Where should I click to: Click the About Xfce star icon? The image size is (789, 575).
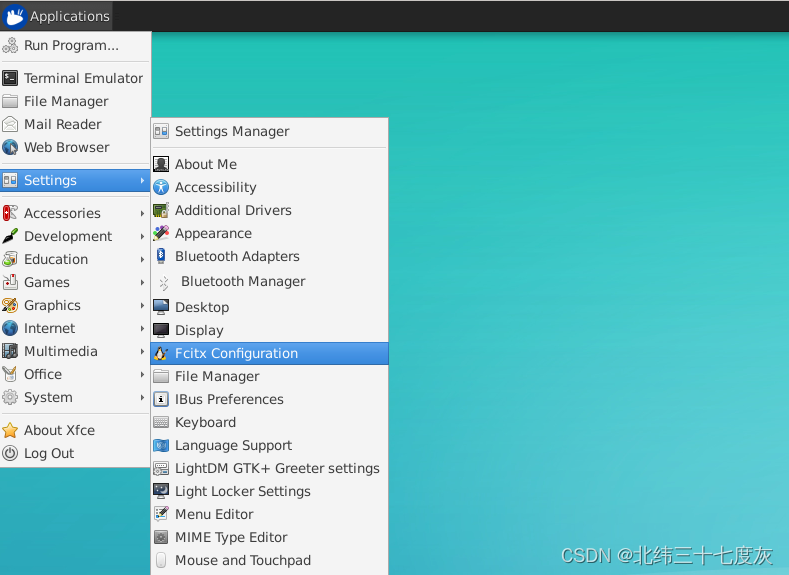pos(10,430)
